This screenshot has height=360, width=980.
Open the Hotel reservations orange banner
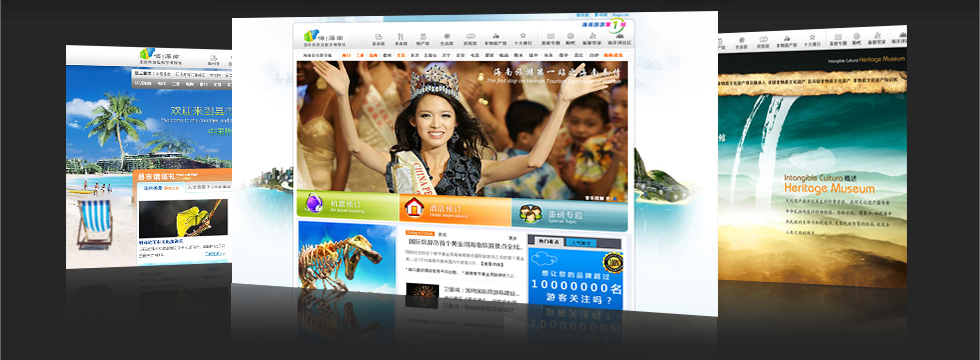coord(454,209)
